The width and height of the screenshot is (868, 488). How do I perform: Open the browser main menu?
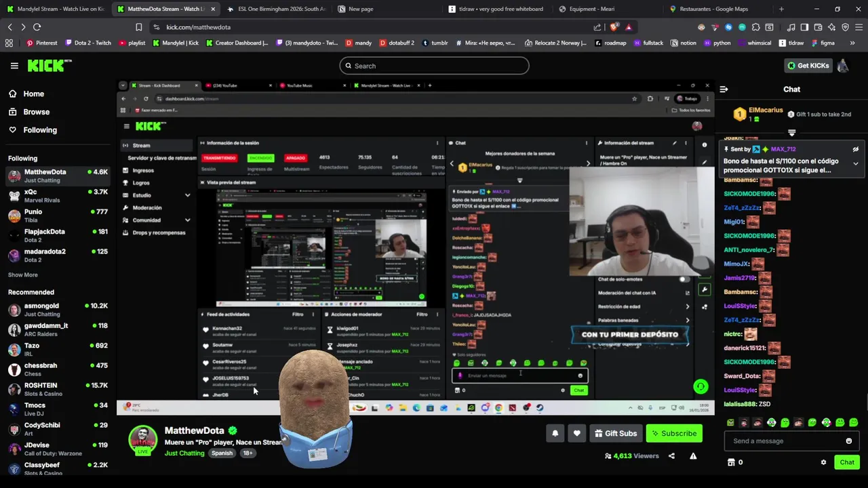pos(859,27)
